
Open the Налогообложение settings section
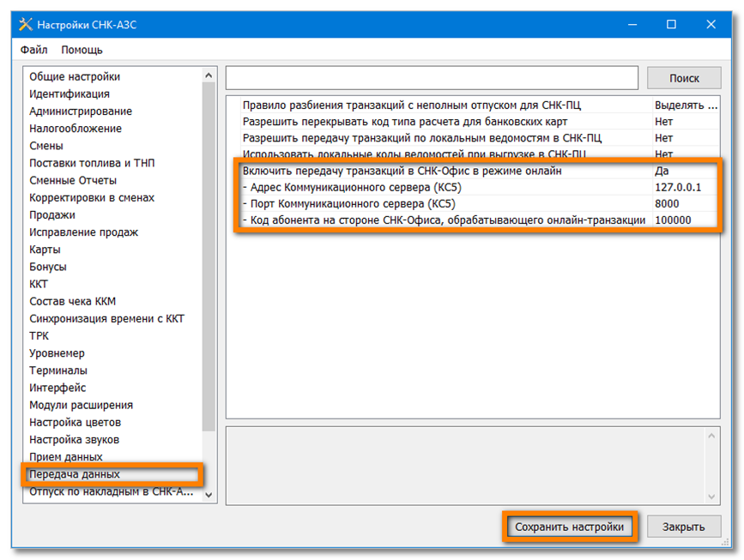(x=76, y=129)
